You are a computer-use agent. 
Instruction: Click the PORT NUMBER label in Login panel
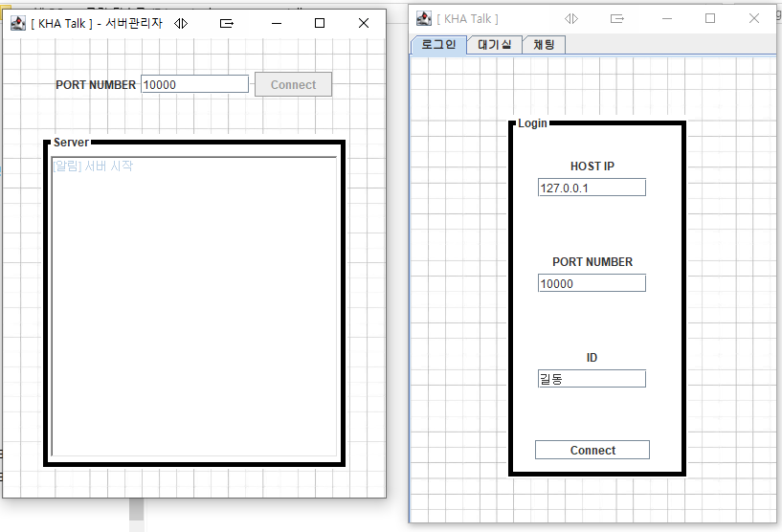pos(592,262)
